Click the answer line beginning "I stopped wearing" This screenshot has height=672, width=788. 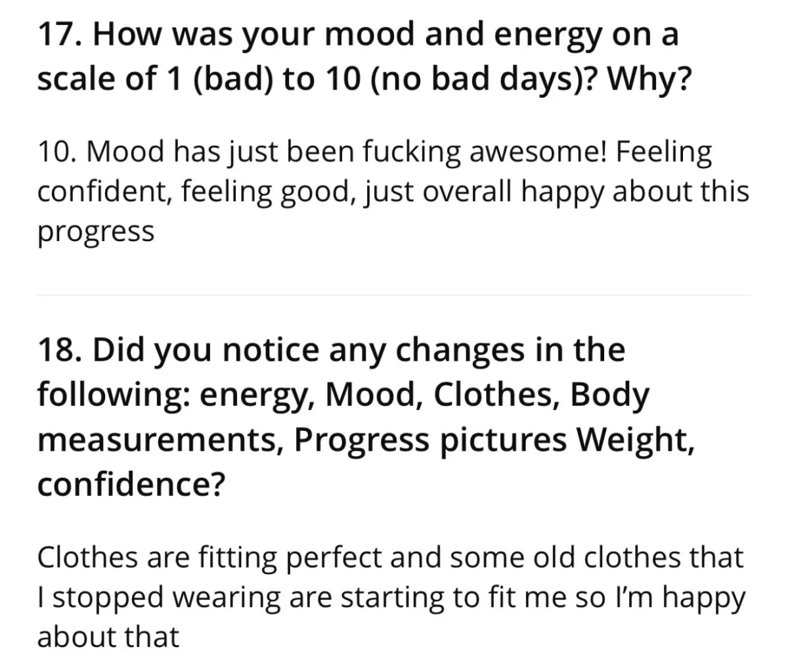coord(391,598)
